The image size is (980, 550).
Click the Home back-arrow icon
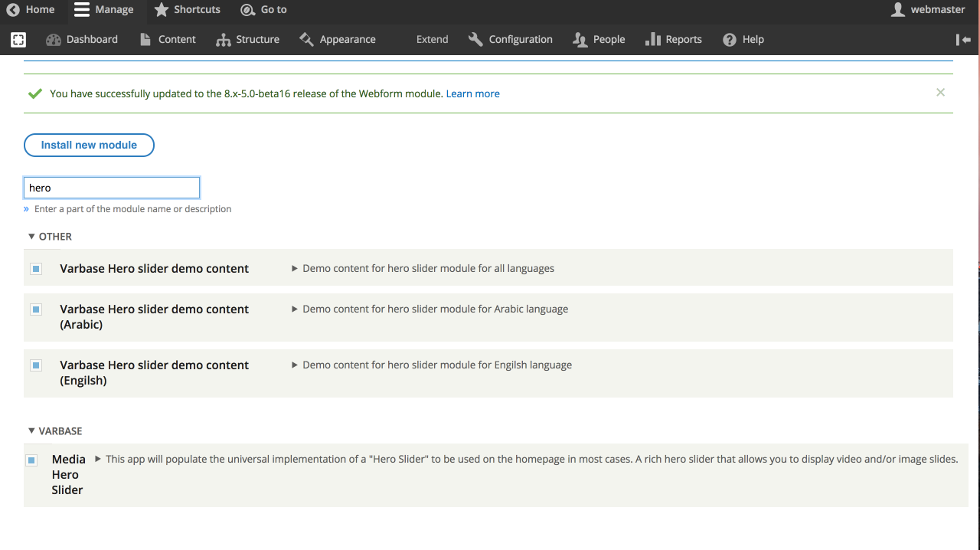[x=12, y=10]
